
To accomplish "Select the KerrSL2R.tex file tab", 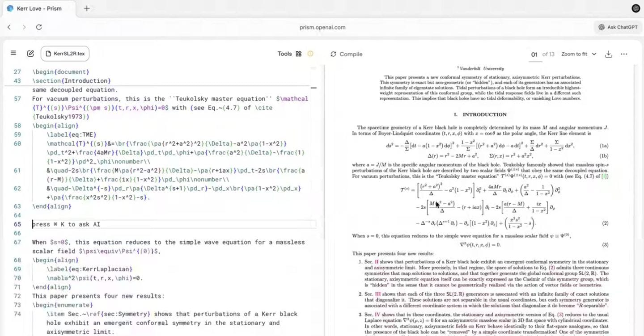I will pyautogui.click(x=65, y=54).
